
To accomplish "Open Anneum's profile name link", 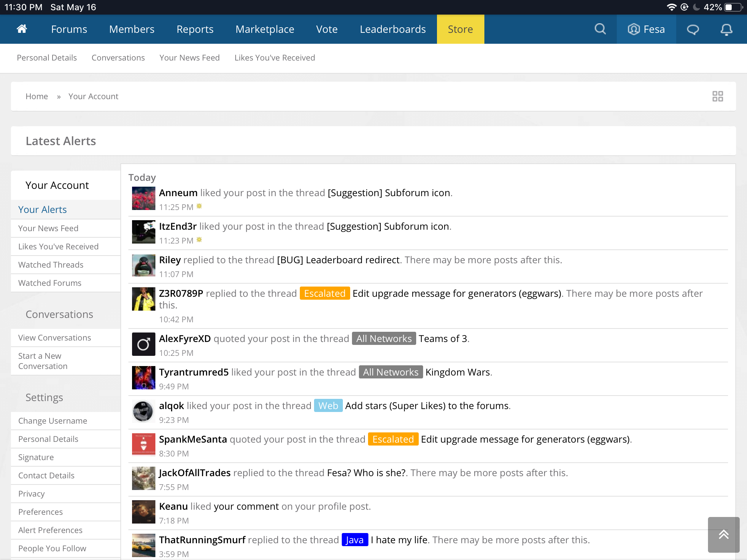I will point(178,192).
